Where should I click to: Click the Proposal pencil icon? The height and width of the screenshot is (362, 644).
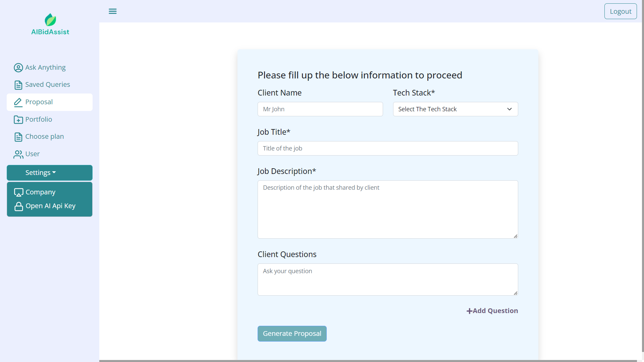(x=18, y=102)
